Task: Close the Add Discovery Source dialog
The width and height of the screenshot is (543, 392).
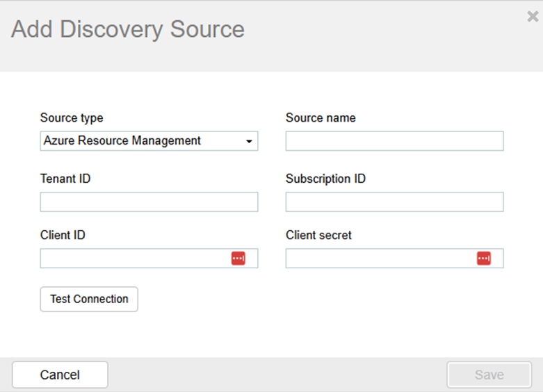Action: click(533, 17)
